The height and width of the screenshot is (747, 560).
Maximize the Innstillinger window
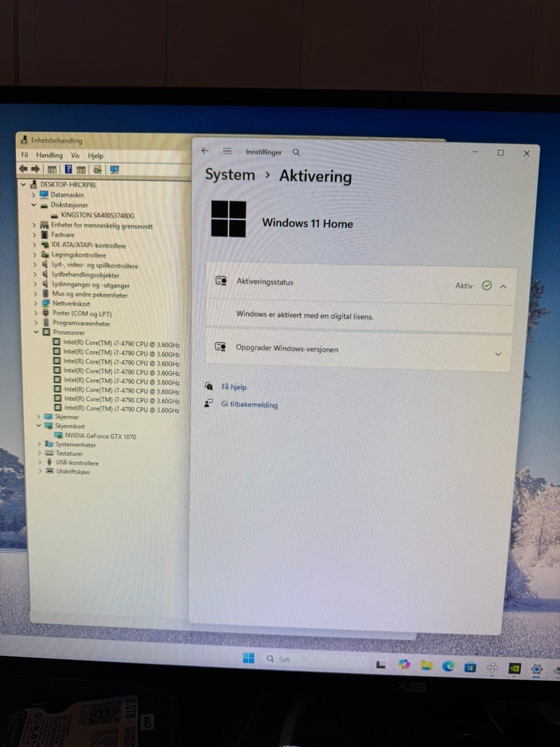tap(501, 153)
